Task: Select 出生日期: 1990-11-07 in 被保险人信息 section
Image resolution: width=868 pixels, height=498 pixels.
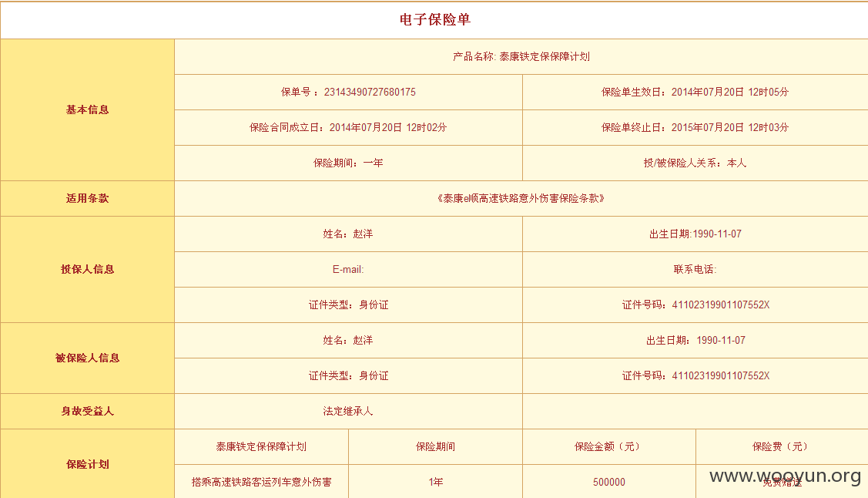Action: pyautogui.click(x=695, y=340)
